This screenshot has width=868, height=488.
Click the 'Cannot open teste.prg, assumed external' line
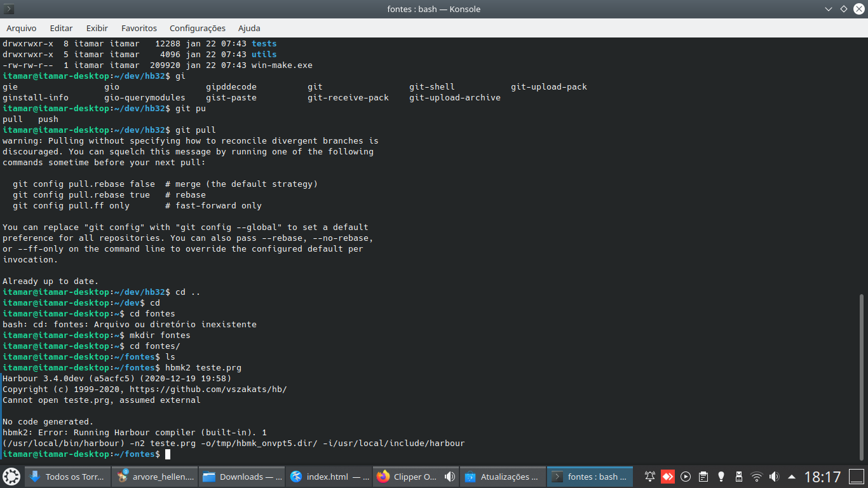(102, 400)
